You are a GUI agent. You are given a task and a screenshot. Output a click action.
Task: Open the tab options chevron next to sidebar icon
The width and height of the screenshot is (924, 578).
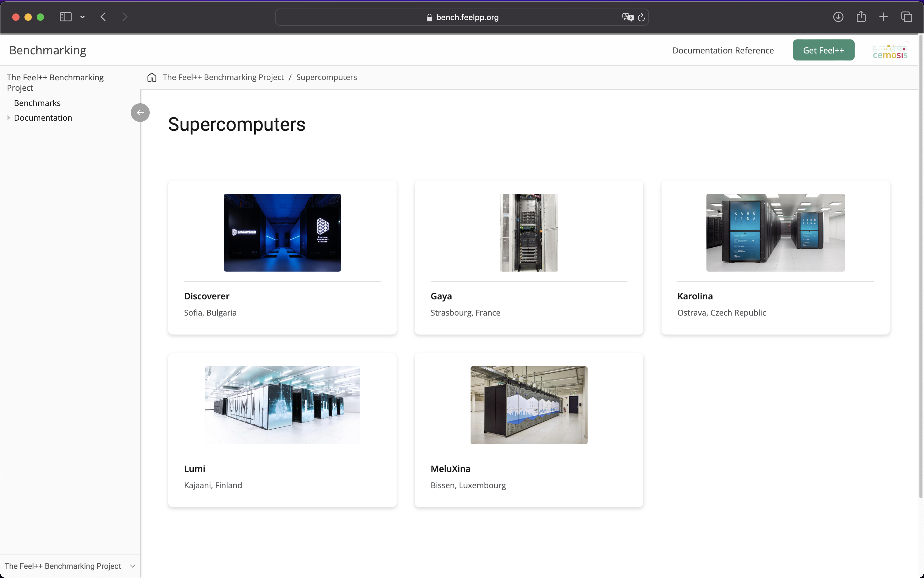[83, 17]
